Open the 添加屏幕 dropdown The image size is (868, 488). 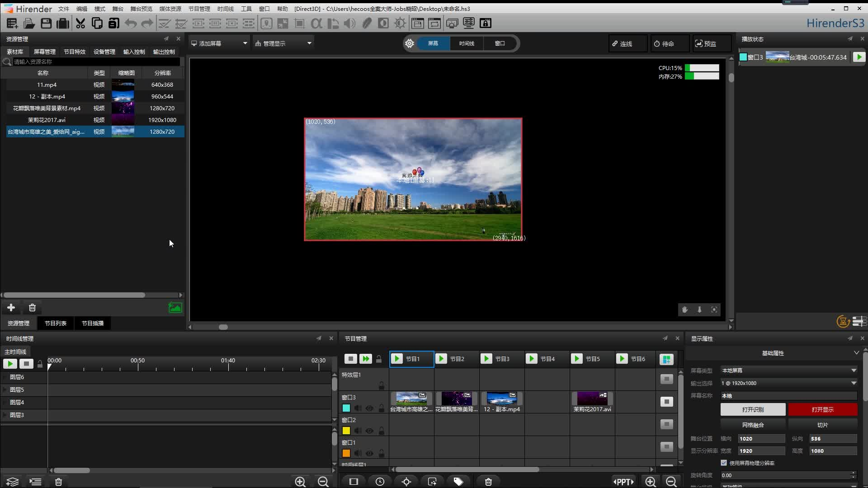click(219, 43)
